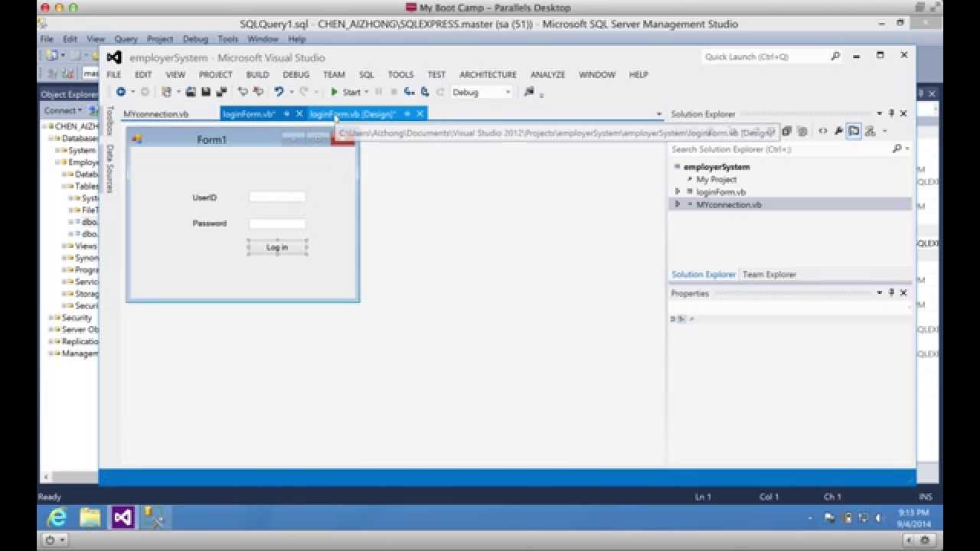Select the Views node in Object Explorer
This screenshot has height=551, width=980.
pyautogui.click(x=86, y=246)
